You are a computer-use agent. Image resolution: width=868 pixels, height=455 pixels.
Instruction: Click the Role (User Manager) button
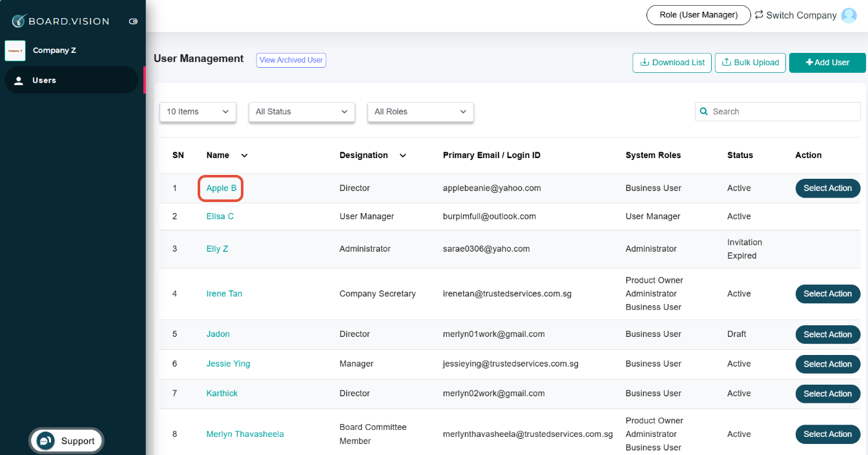[x=698, y=15]
